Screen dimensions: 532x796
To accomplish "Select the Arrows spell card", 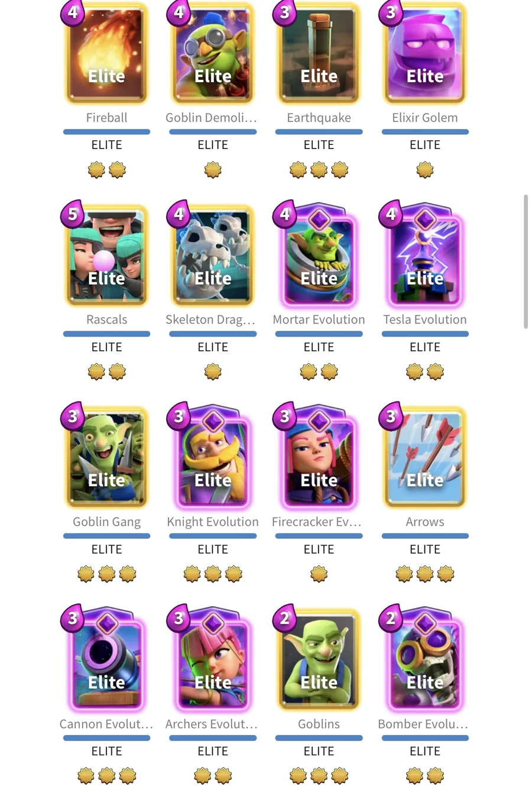I will tap(425, 457).
